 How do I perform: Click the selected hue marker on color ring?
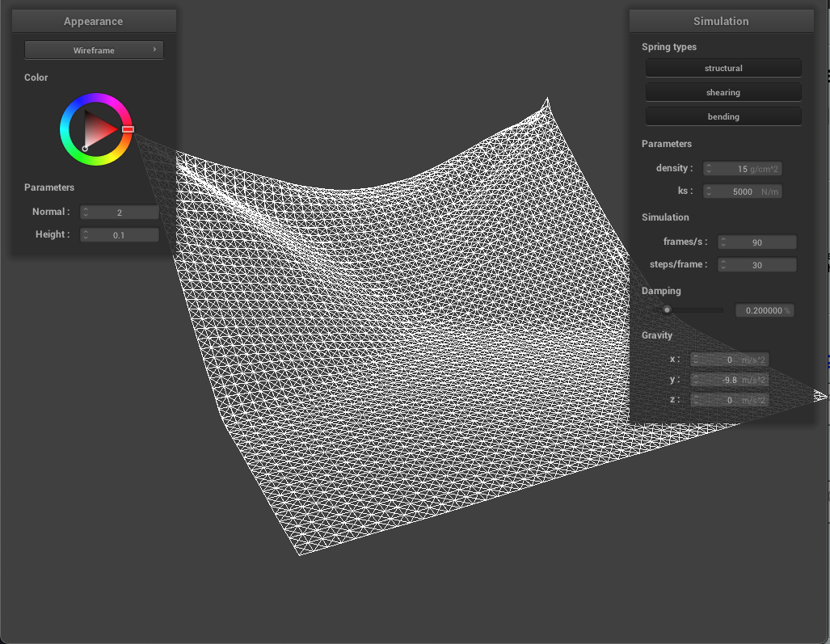point(129,129)
